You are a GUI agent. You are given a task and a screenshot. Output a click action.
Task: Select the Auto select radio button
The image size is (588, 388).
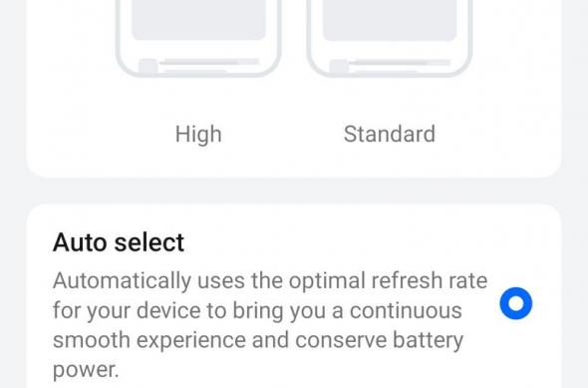pyautogui.click(x=515, y=303)
